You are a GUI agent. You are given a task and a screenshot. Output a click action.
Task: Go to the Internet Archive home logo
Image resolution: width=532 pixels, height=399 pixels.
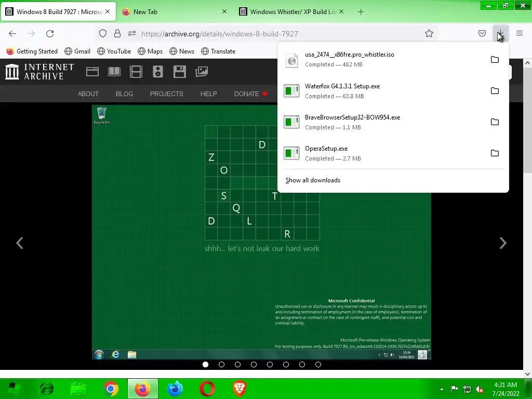click(x=39, y=72)
